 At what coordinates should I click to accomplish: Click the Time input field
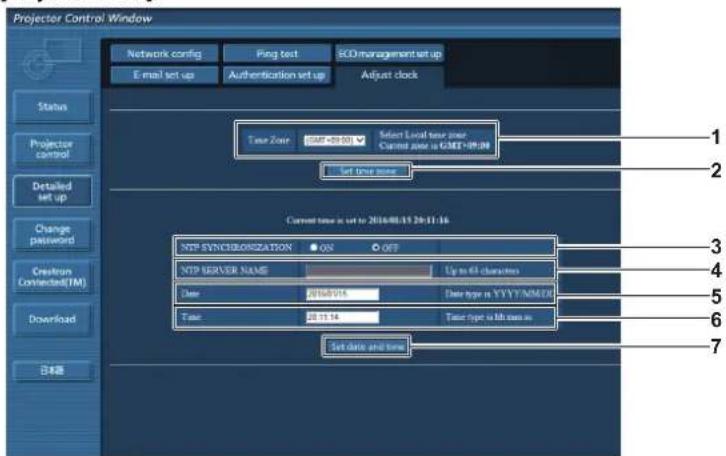coord(343,317)
